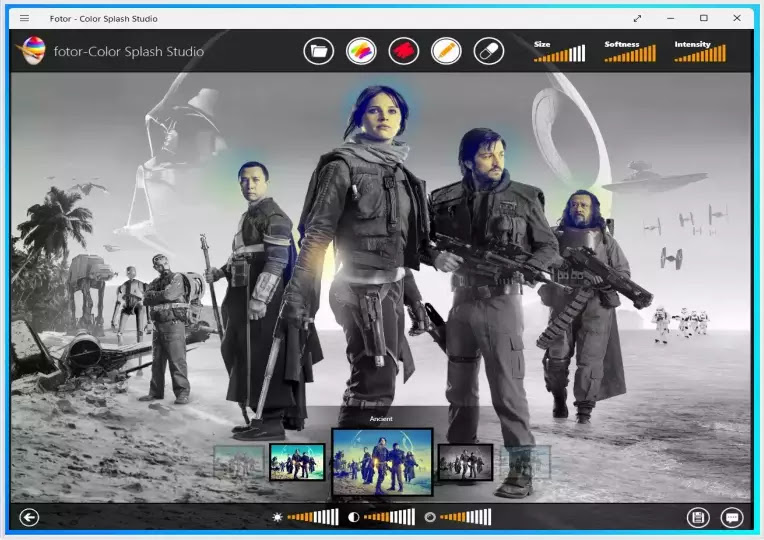Set the brightness level slider
The height and width of the screenshot is (540, 764).
pos(313,517)
